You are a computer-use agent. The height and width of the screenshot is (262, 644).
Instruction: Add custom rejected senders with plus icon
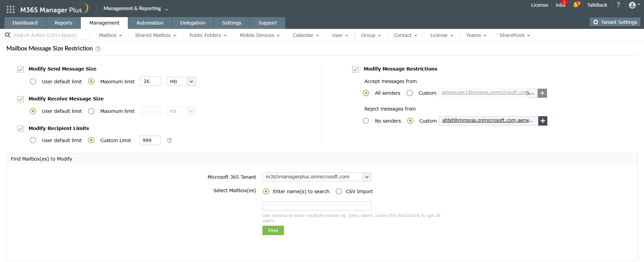[x=543, y=121]
